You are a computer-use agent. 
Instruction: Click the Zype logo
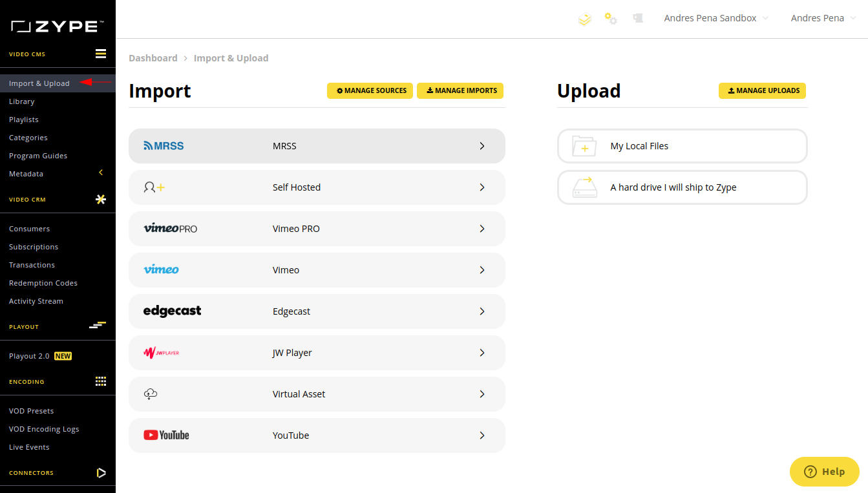point(57,26)
